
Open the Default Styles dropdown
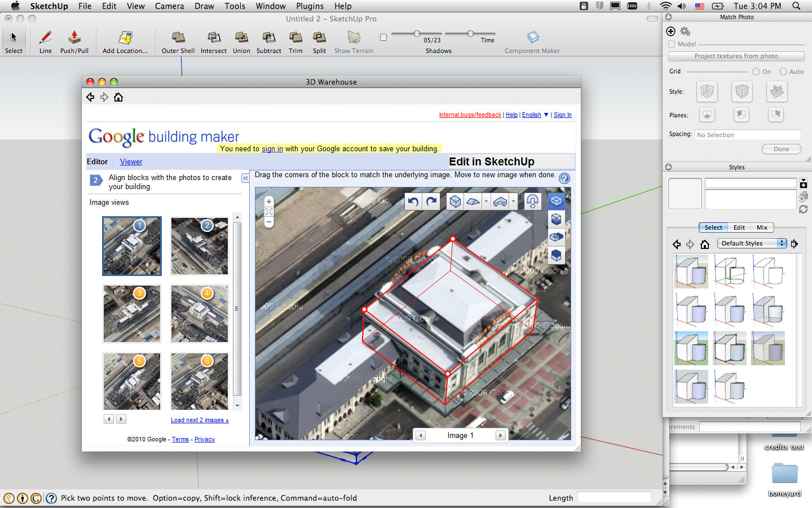752,244
